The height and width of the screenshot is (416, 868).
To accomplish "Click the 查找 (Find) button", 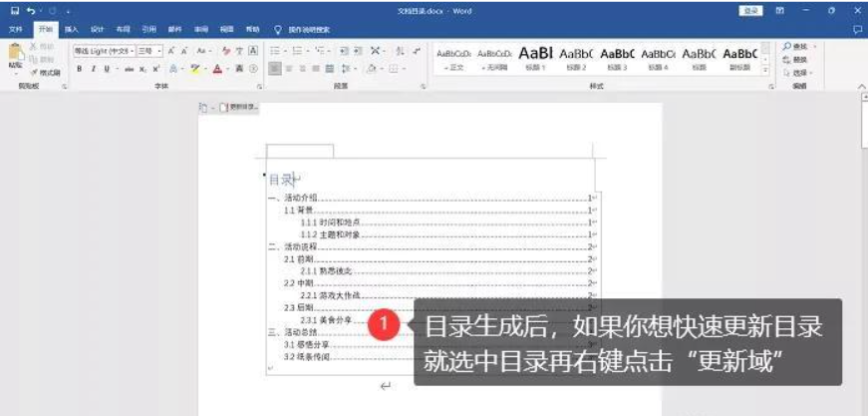I will [x=796, y=46].
